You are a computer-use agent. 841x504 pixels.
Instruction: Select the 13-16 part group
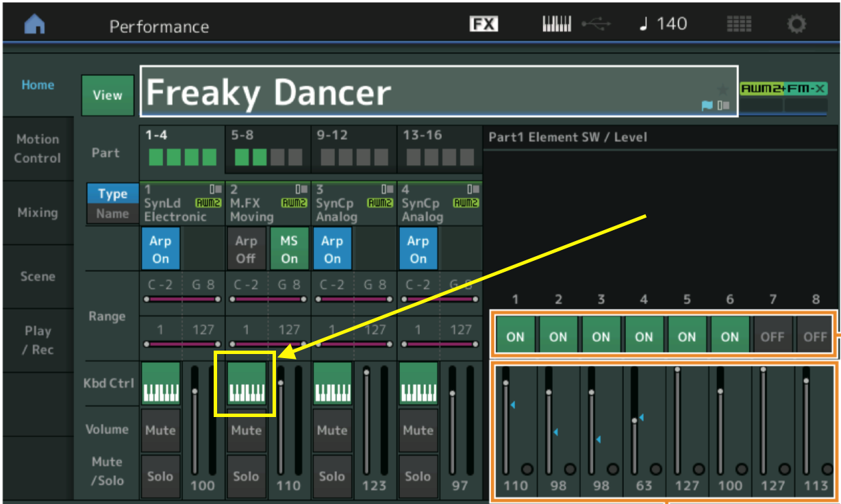pyautogui.click(x=439, y=150)
